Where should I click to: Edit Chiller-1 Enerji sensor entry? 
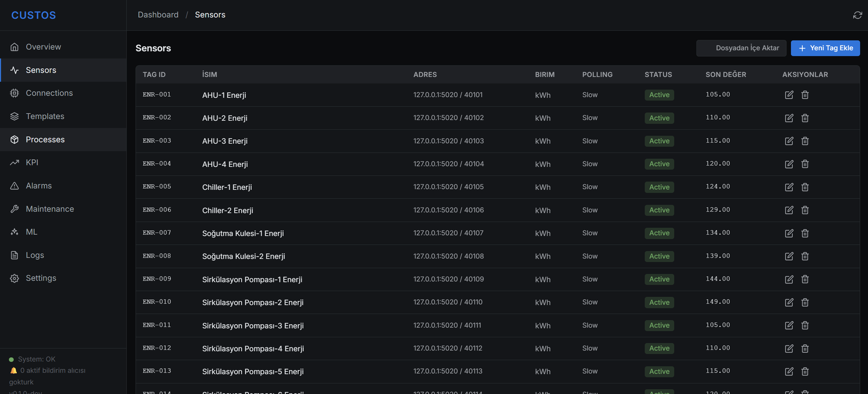[x=789, y=187]
